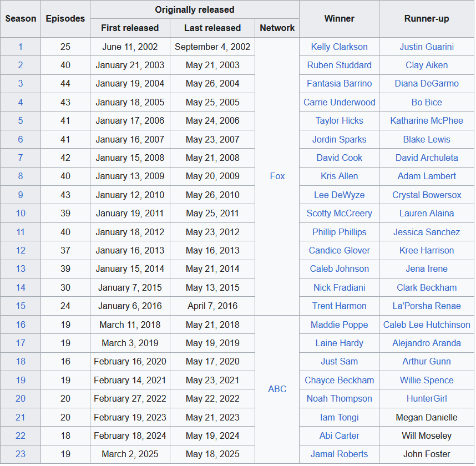Click the Diana DeGarmo link
476x466 pixels.
pos(427,83)
